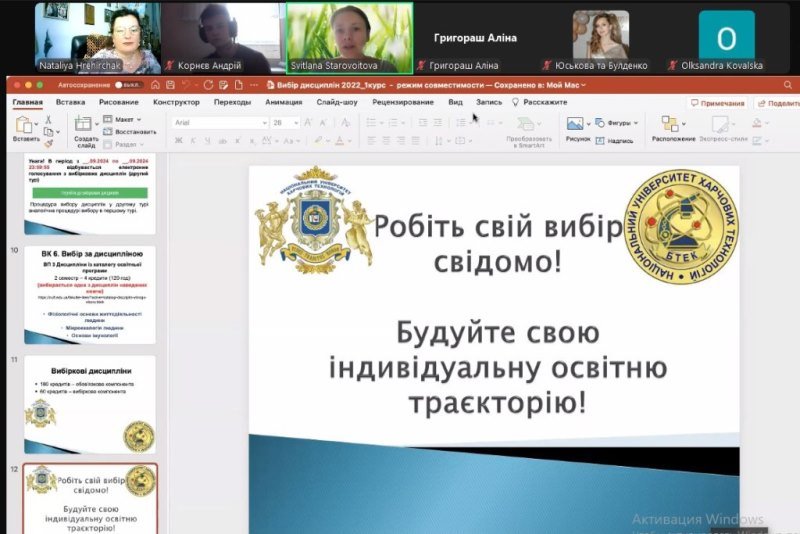Click Преобразовать в SmartArt icon
800x534 pixels.
coord(524,123)
